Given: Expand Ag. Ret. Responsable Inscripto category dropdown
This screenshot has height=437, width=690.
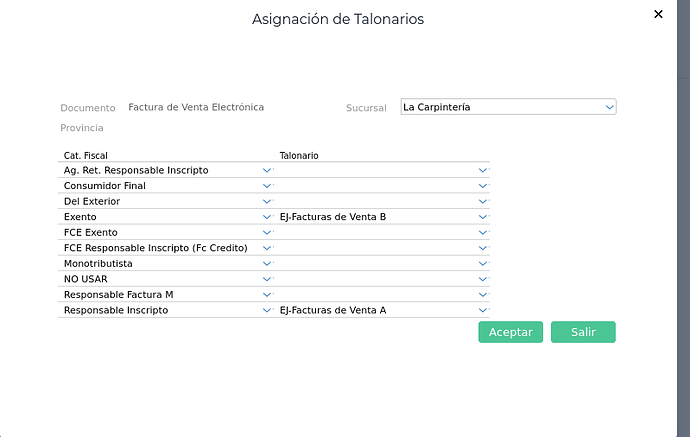Looking at the screenshot, I should 266,171.
